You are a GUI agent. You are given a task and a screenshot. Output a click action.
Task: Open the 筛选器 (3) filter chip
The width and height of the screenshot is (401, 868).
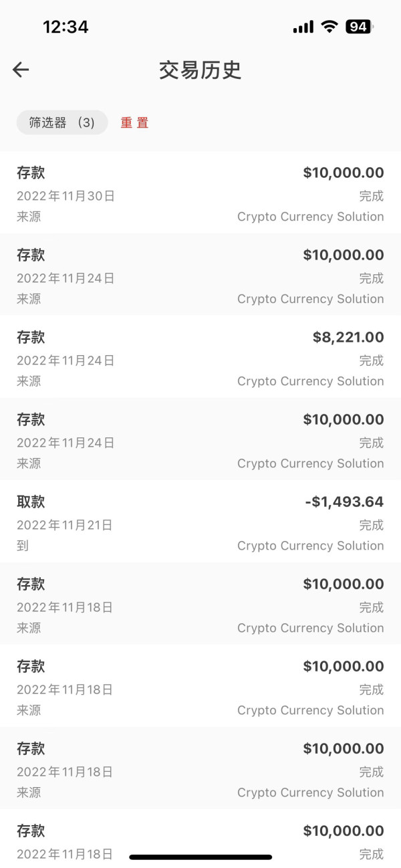[x=61, y=122]
